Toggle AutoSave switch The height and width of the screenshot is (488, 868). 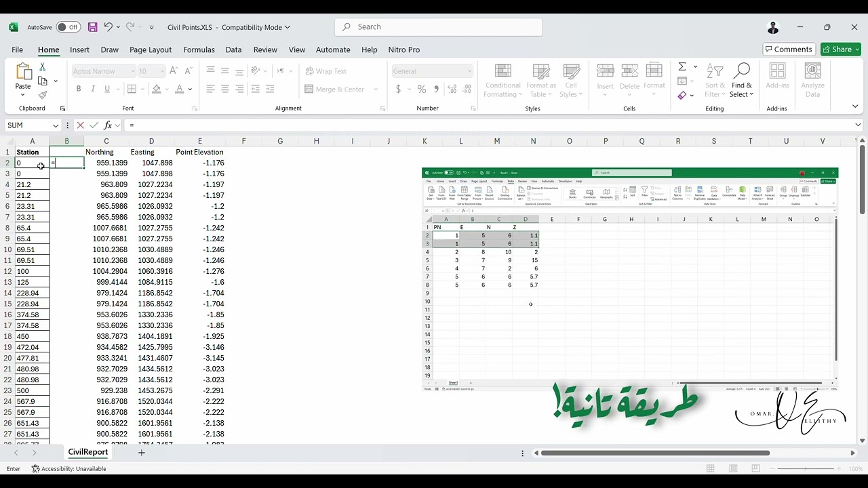68,27
